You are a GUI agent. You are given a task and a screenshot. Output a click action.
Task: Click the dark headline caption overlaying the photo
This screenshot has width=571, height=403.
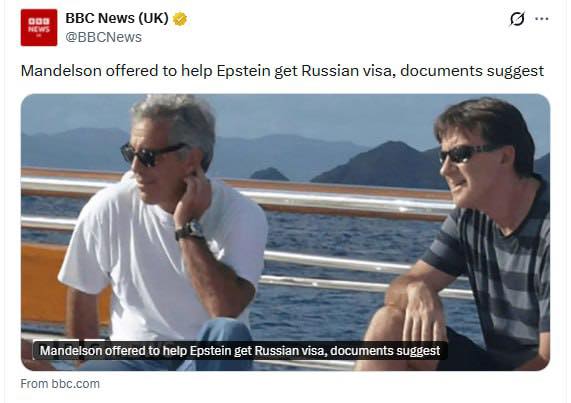(240, 351)
